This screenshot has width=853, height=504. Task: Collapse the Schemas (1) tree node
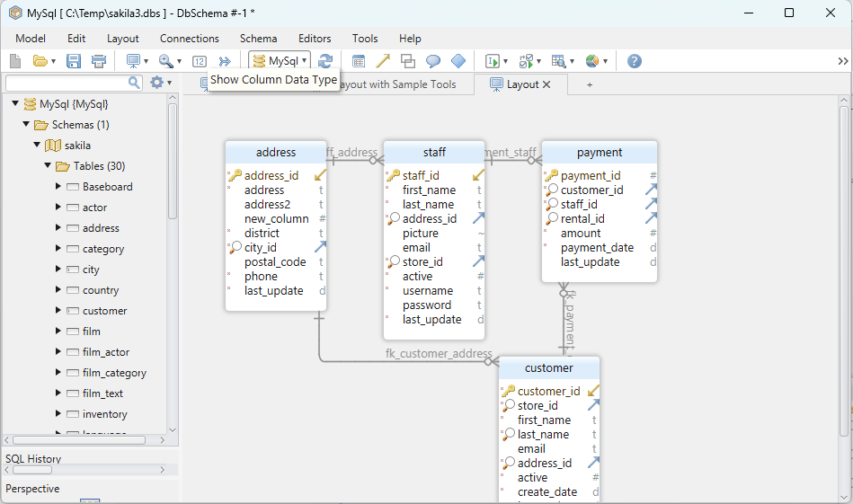(x=26, y=124)
